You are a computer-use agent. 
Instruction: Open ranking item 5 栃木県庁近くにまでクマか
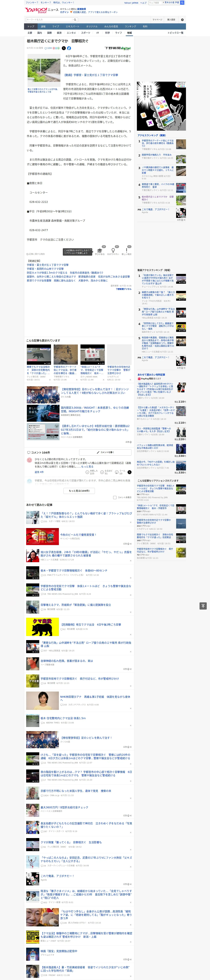158,198
